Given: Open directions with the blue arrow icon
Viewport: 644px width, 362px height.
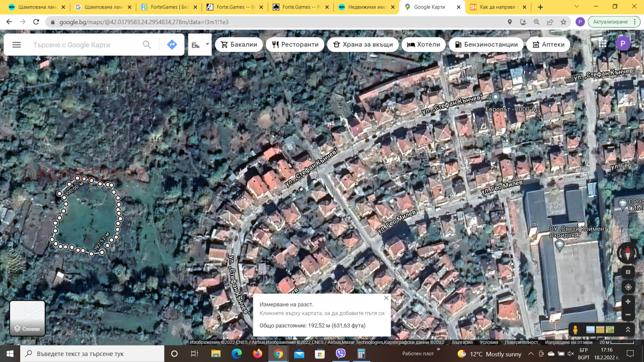Looking at the screenshot, I should tap(172, 45).
